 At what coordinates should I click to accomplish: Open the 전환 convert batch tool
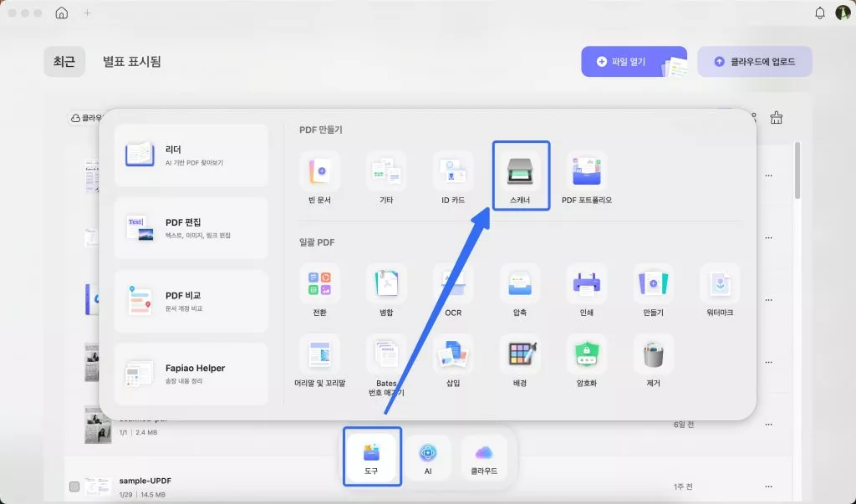(x=319, y=291)
